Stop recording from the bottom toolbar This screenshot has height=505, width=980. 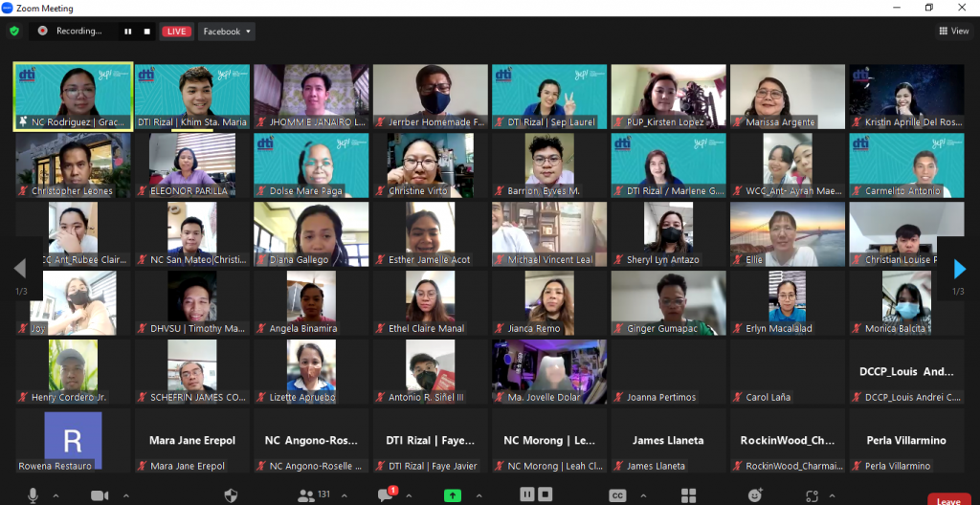[545, 494]
